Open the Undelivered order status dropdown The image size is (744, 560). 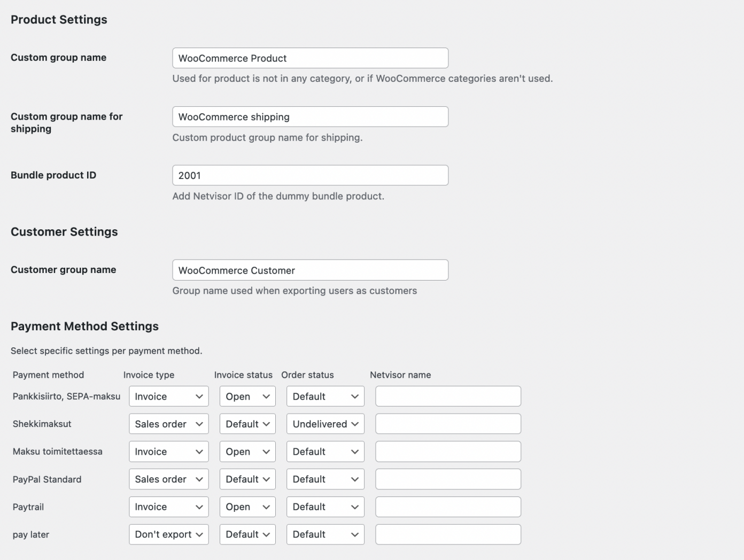click(325, 424)
